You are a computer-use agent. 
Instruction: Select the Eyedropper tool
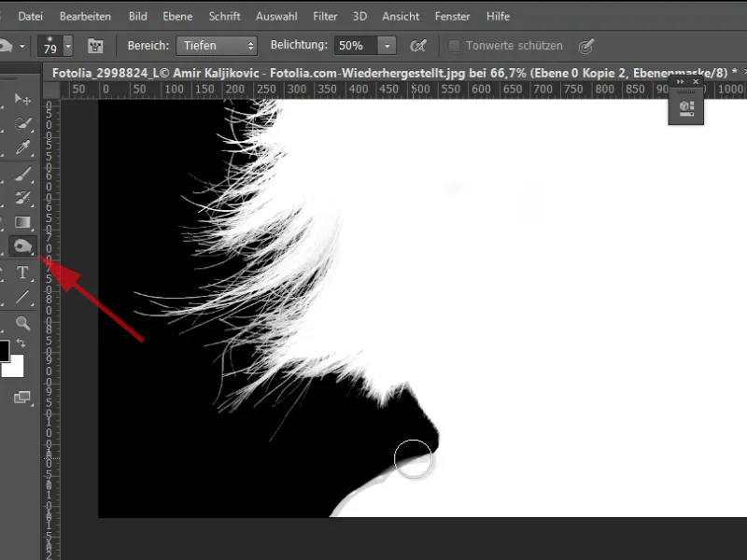tap(23, 147)
